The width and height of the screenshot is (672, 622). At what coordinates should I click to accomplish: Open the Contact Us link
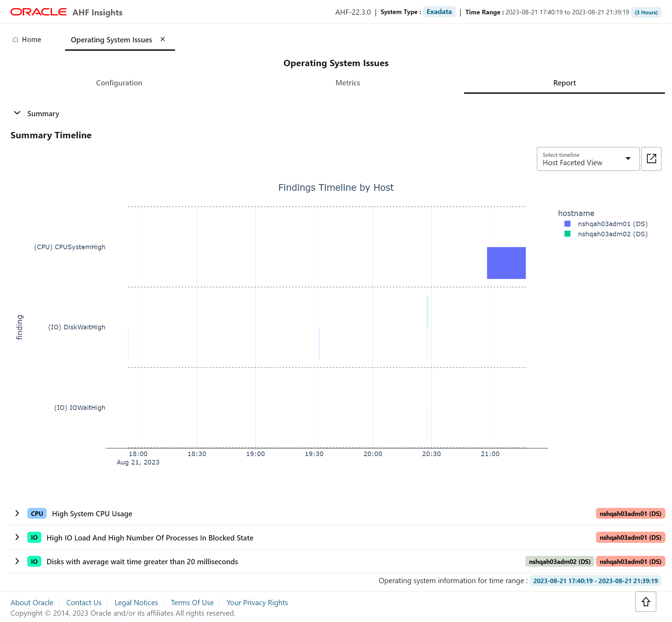[x=84, y=602]
